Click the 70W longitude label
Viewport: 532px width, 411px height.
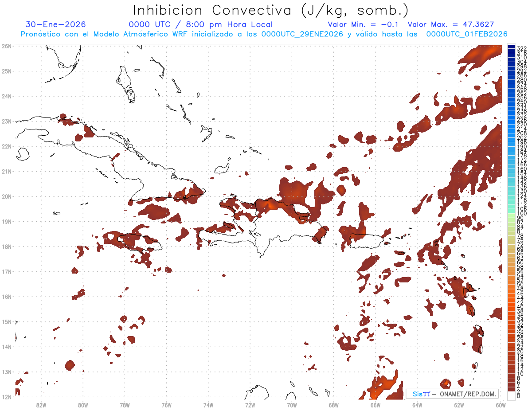[x=292, y=405]
